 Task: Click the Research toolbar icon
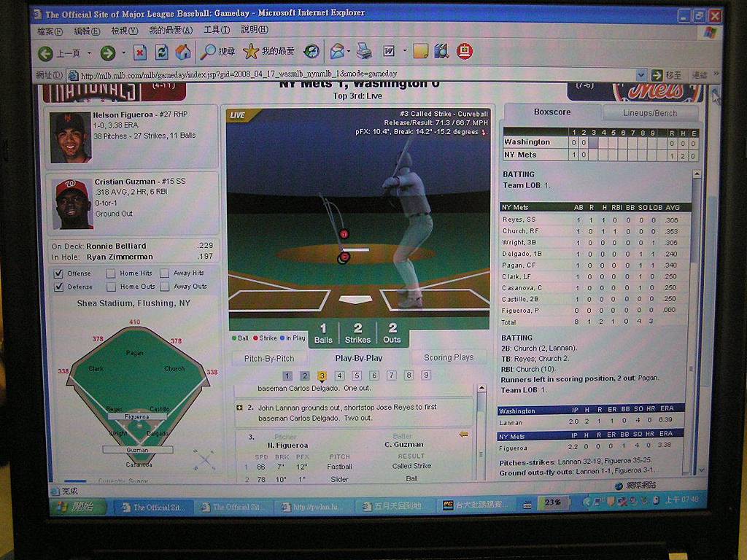click(441, 51)
